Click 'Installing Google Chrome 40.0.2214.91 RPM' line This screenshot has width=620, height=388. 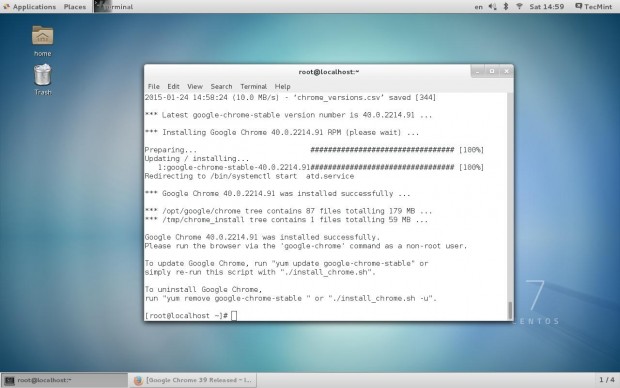click(x=282, y=132)
